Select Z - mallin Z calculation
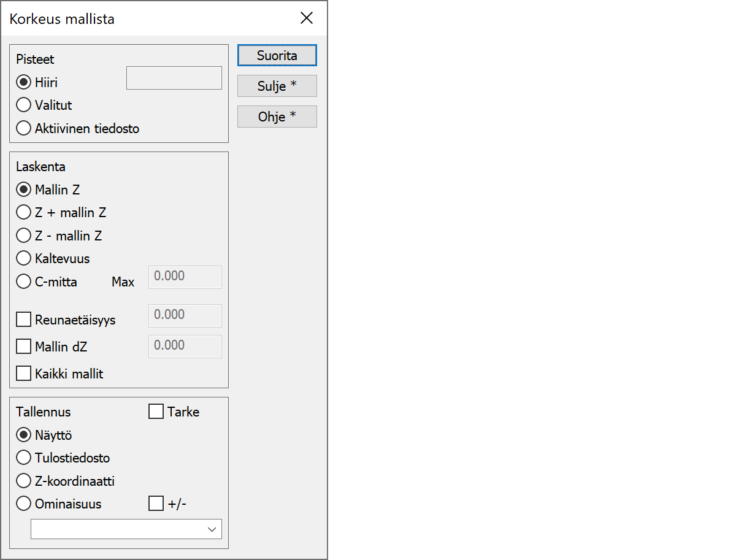The height and width of the screenshot is (560, 736). pos(24,236)
